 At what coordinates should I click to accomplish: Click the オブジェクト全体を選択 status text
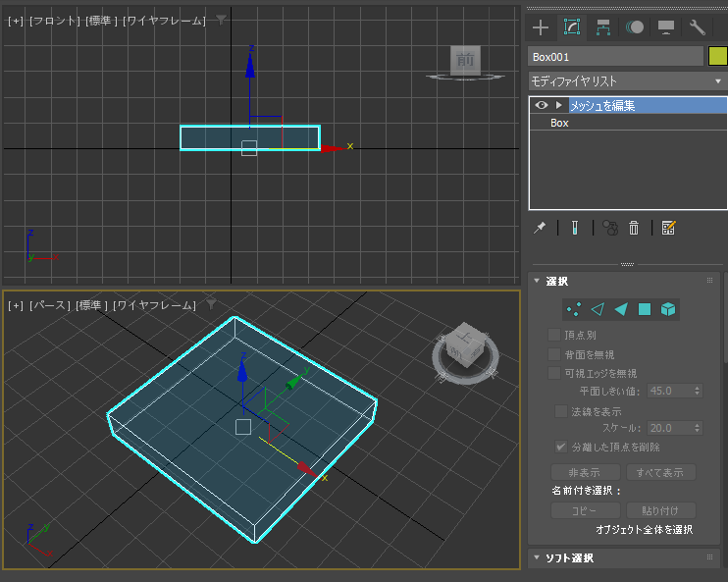tap(644, 530)
